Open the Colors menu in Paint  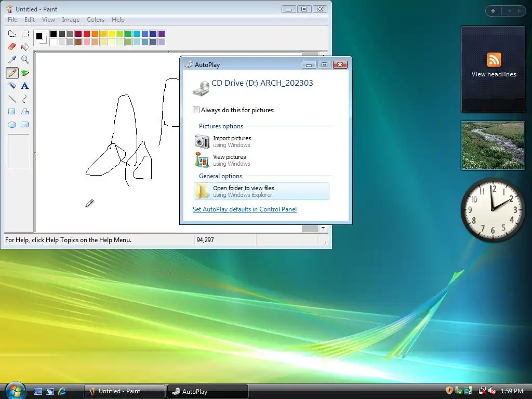pos(96,20)
